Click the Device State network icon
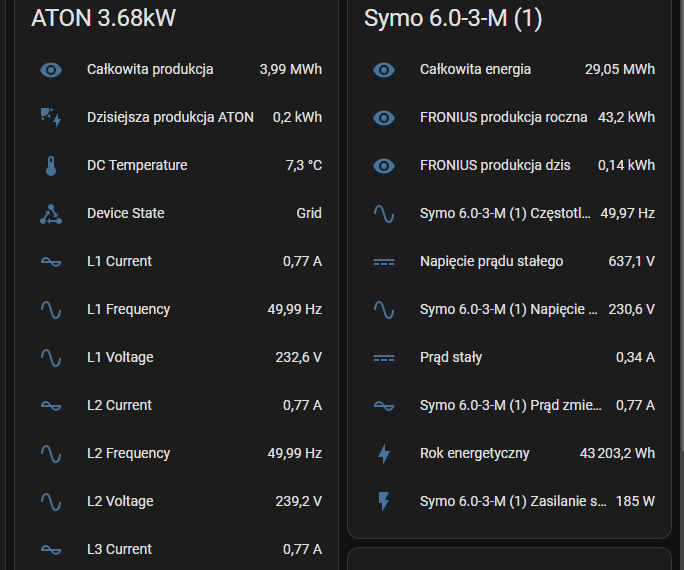 tap(51, 214)
